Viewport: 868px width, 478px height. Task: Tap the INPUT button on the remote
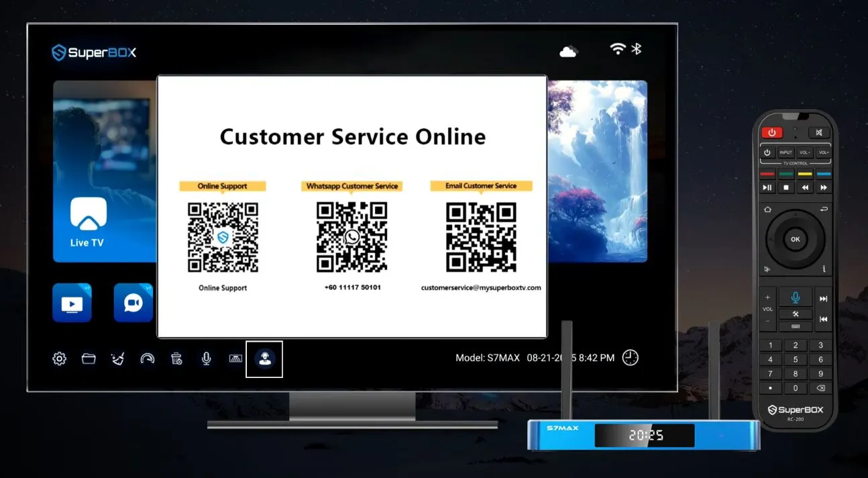(x=786, y=152)
